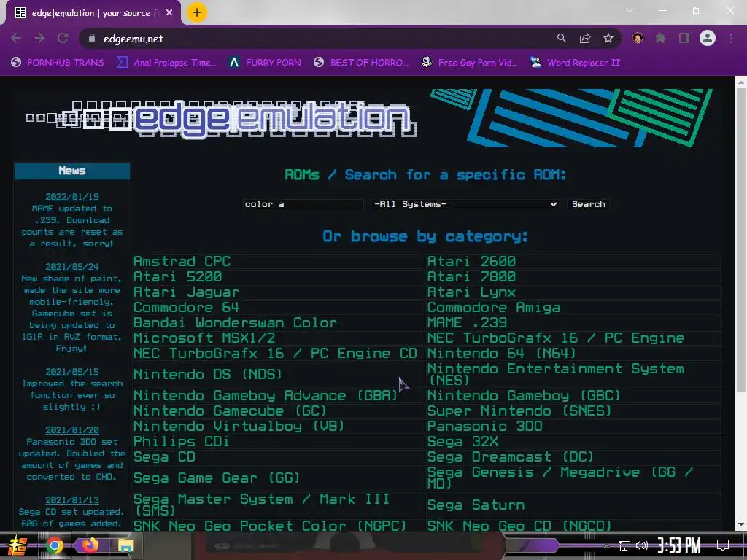The width and height of the screenshot is (747, 560).
Task: Open news entry dated 2021/05/15
Action: coord(72,371)
